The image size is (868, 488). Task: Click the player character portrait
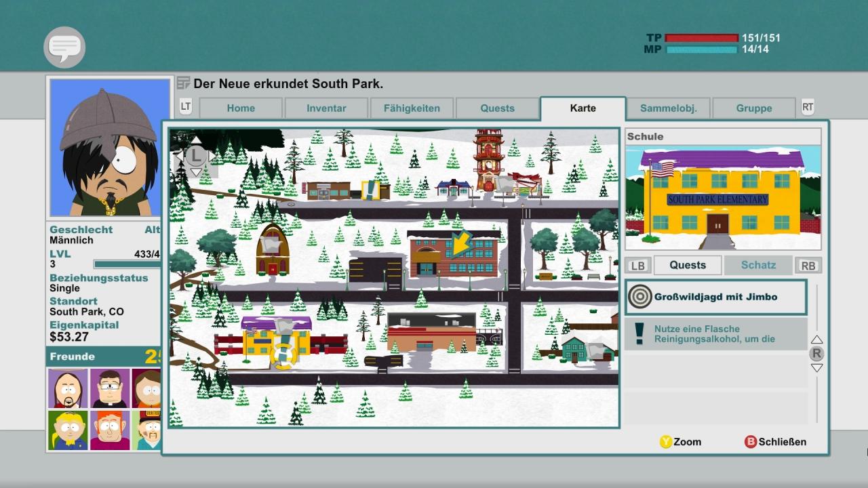(x=110, y=147)
